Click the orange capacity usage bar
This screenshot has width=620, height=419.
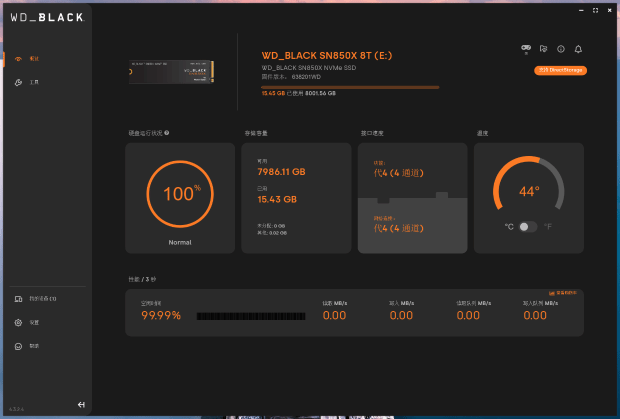[350, 87]
